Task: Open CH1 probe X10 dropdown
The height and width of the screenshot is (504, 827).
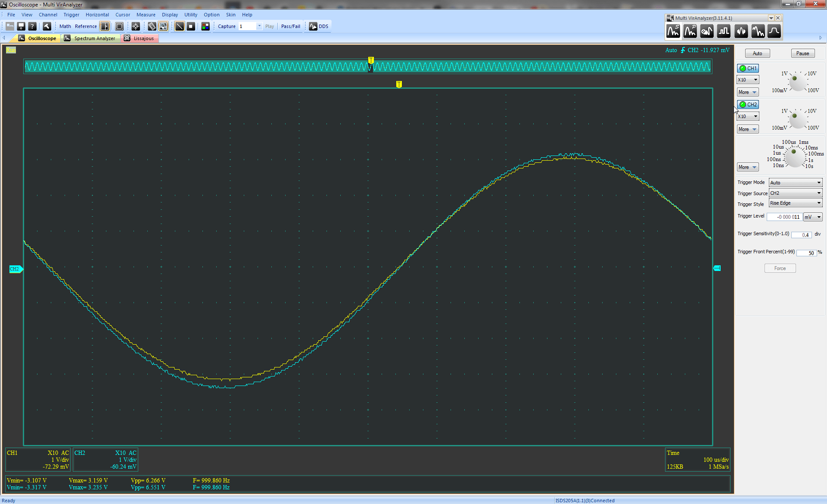Action: pyautogui.click(x=748, y=80)
